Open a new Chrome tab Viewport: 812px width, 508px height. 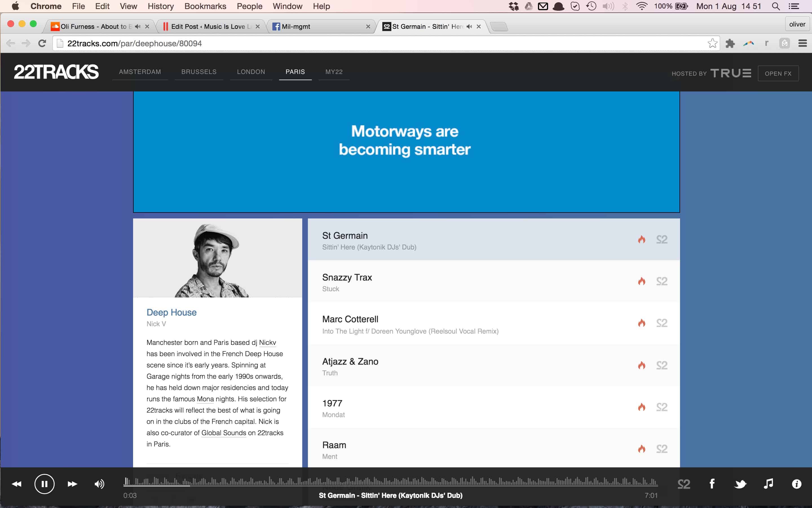(x=499, y=27)
